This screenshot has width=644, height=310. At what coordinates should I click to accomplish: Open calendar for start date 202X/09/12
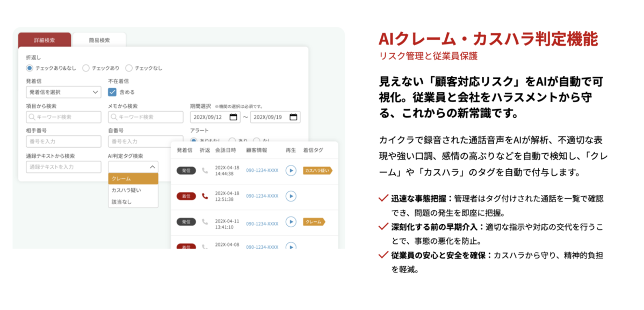[x=233, y=117]
